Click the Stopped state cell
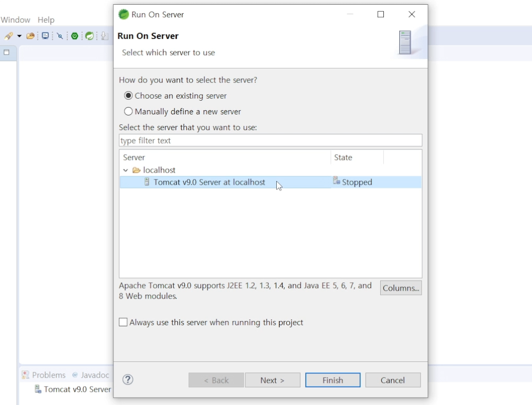The height and width of the screenshot is (405, 532). point(357,183)
